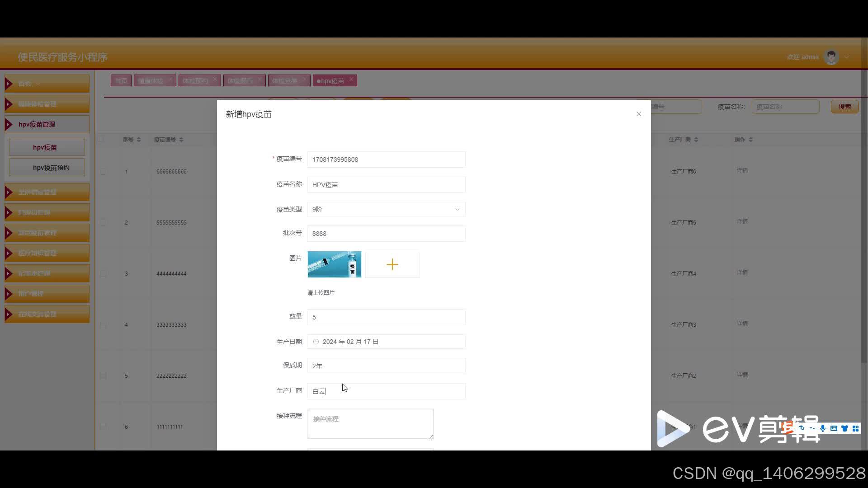Click the plus icon to upload image
The image size is (868, 488).
(392, 264)
